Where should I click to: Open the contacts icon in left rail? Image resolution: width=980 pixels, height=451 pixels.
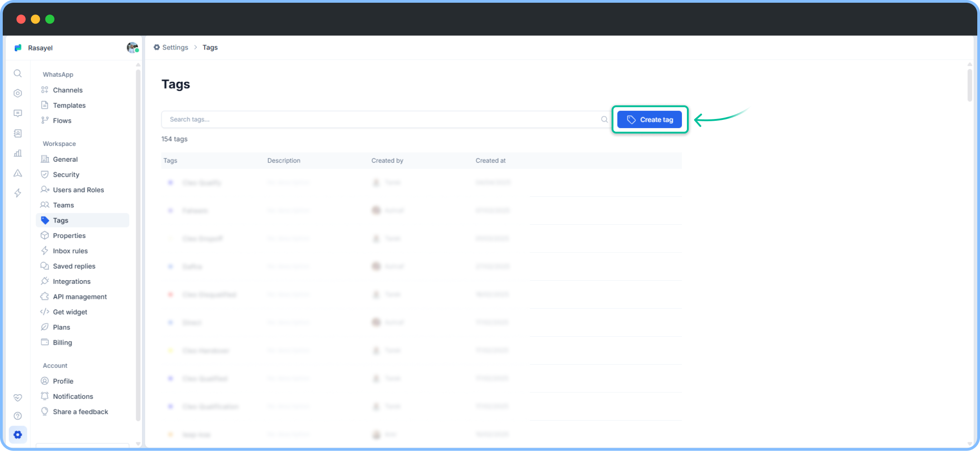18,134
